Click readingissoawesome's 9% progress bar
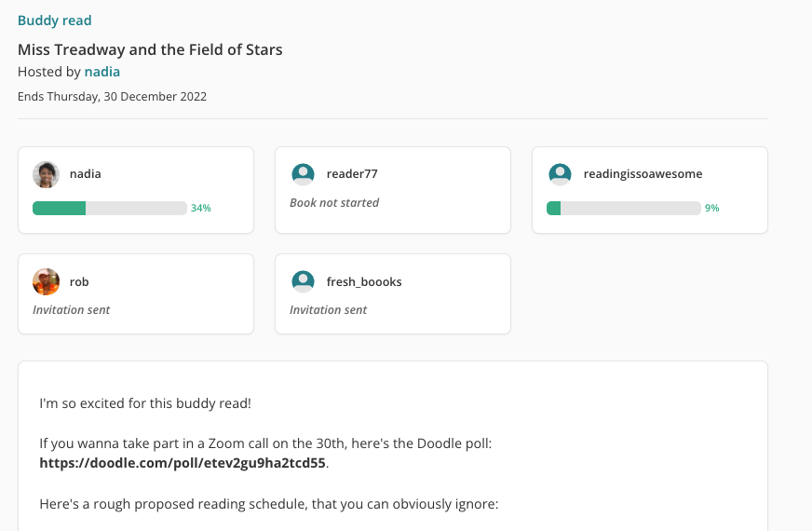Viewport: 812px width, 531px height. pos(624,209)
